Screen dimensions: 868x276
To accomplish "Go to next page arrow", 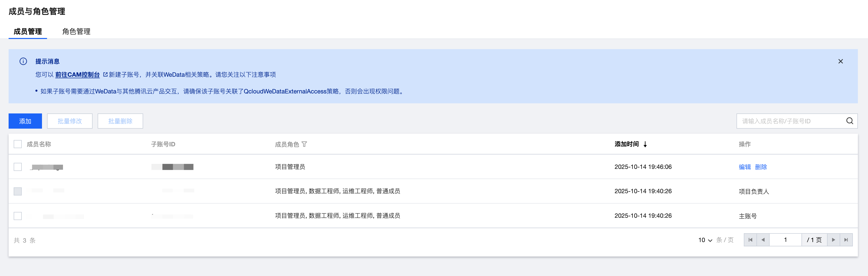I will pyautogui.click(x=833, y=240).
